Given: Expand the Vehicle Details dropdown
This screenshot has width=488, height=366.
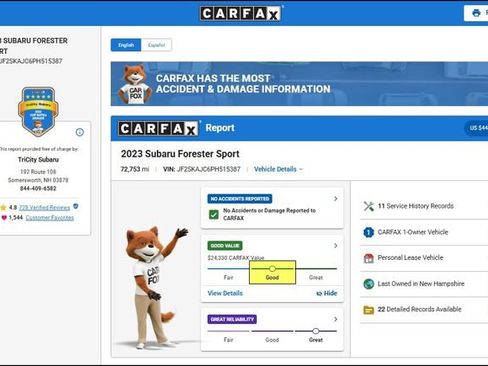Looking at the screenshot, I should click(278, 169).
